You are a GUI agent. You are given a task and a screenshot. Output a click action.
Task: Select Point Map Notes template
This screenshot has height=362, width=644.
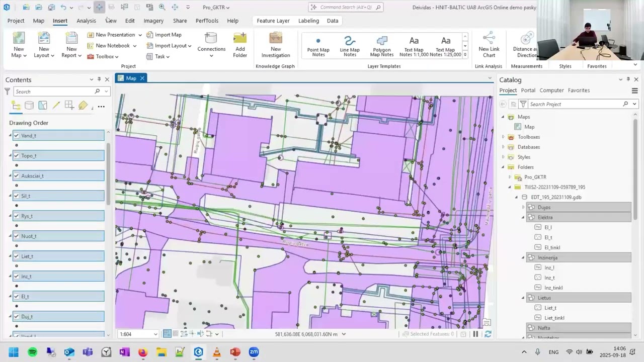[318, 46]
